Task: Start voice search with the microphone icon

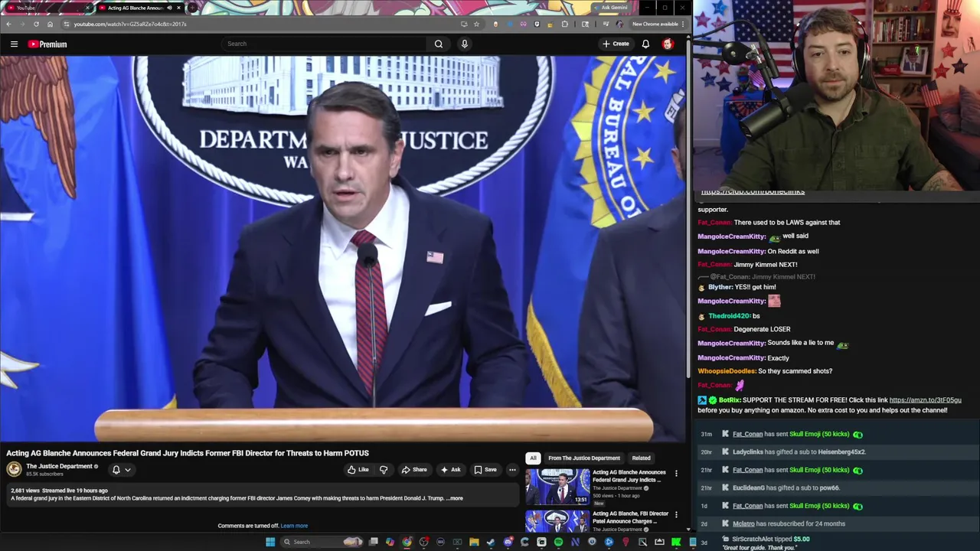Action: click(x=464, y=44)
